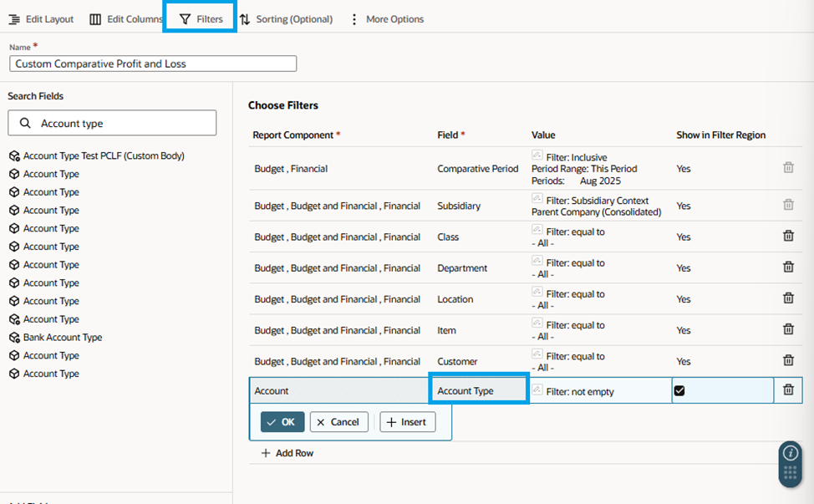
Task: Edit the Location filter value pencil icon
Action: click(537, 292)
